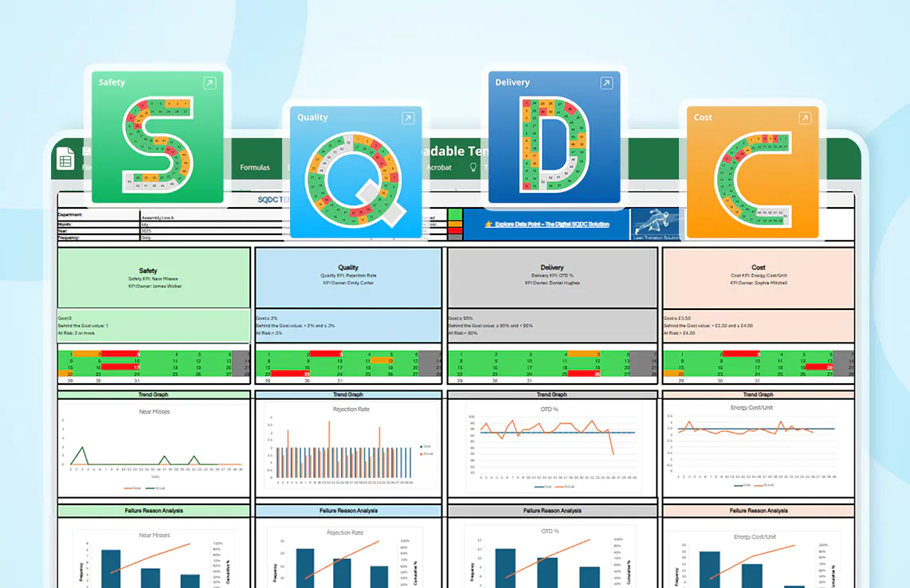Image resolution: width=910 pixels, height=588 pixels.
Task: Select Failure Reason Analysis header under Safety
Action: click(154, 511)
